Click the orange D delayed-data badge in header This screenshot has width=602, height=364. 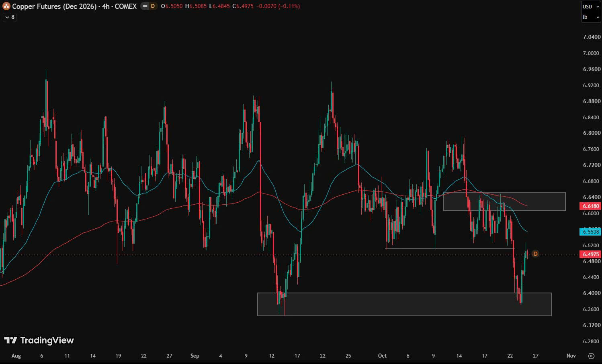coord(153,6)
